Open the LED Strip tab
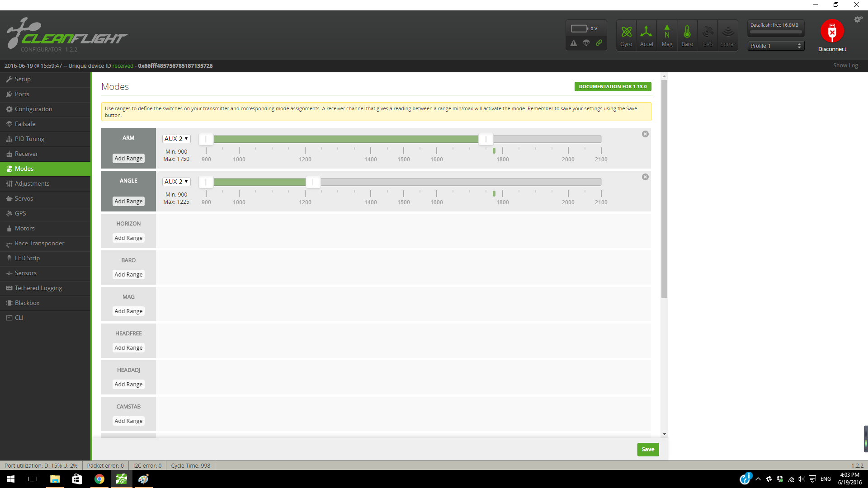868x488 pixels. point(45,258)
